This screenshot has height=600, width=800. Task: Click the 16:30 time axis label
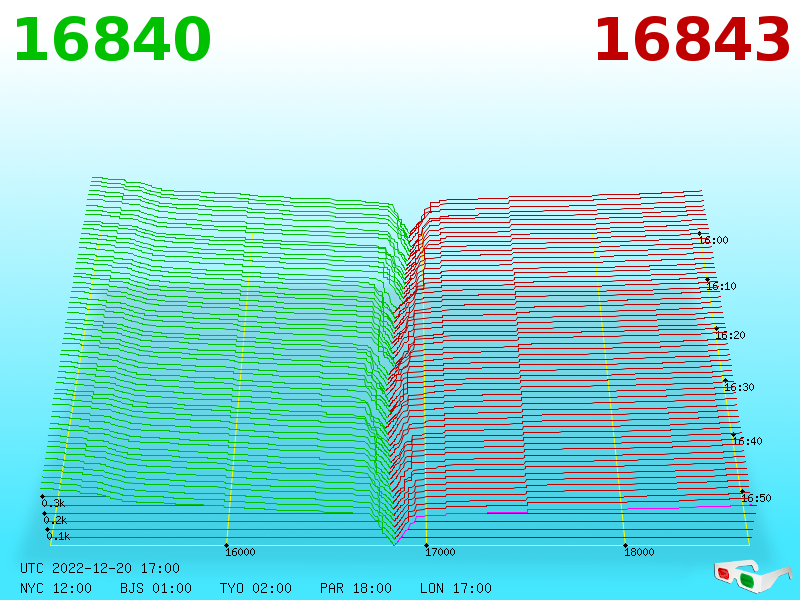click(x=739, y=387)
